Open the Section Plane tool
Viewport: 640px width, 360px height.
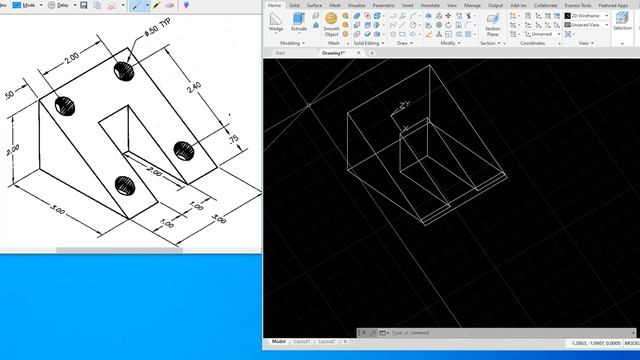(493, 24)
